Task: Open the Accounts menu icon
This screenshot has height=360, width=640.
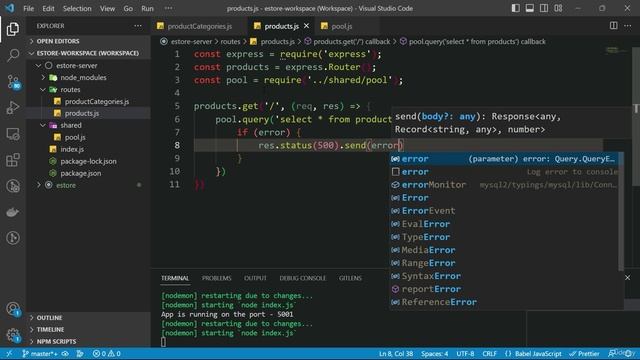Action: [13, 309]
